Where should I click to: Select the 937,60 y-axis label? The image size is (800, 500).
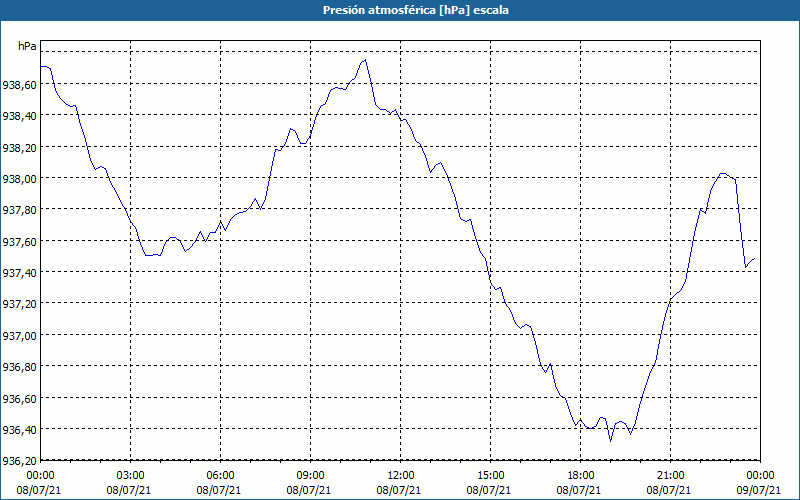click(19, 242)
